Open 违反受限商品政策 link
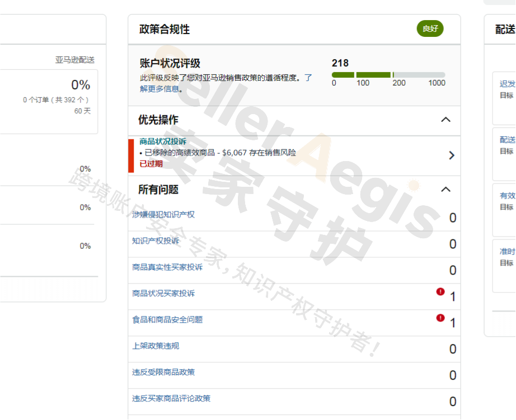This screenshot has height=420, width=516. pyautogui.click(x=163, y=372)
